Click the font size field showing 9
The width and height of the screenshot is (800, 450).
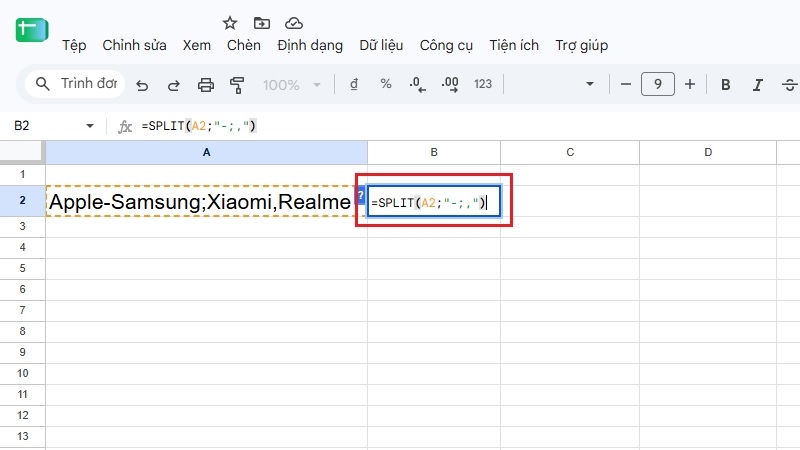coord(658,84)
